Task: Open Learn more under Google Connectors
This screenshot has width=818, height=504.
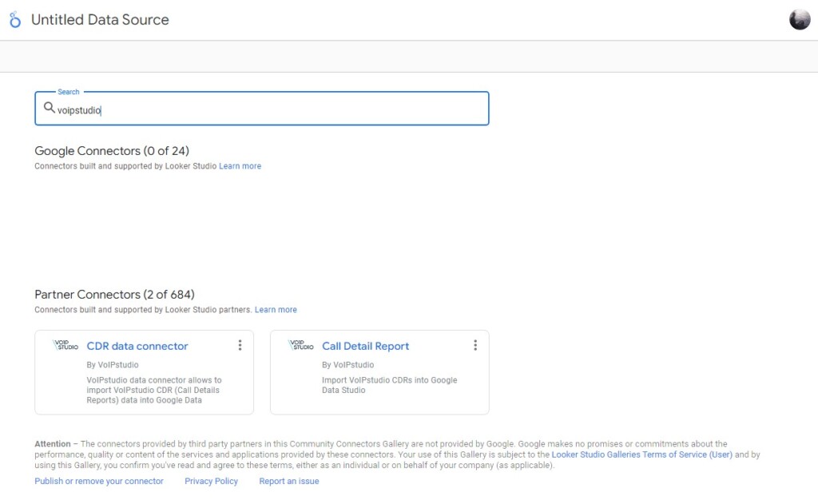Action: click(240, 166)
